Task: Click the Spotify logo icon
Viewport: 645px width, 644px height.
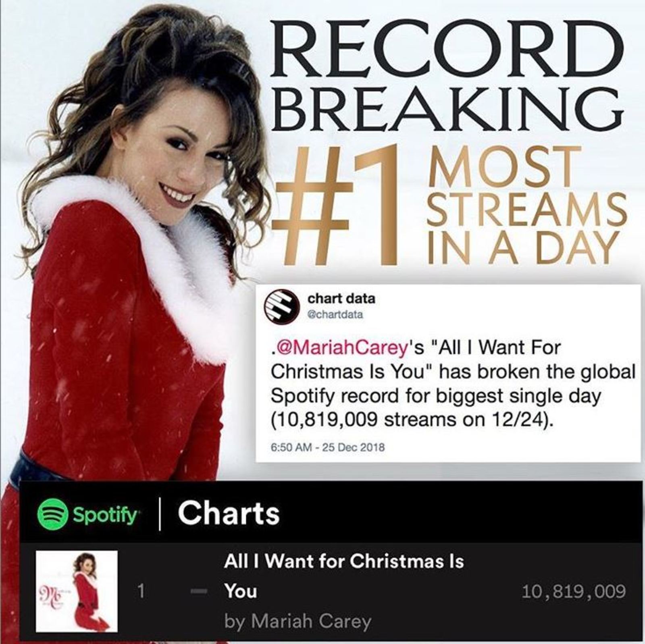Action: coord(52,514)
